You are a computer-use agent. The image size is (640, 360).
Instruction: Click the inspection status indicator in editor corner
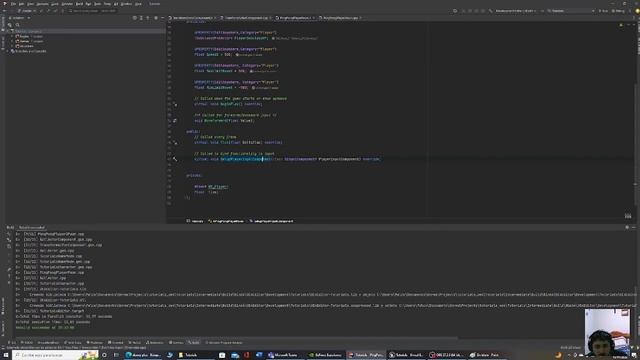621,25
